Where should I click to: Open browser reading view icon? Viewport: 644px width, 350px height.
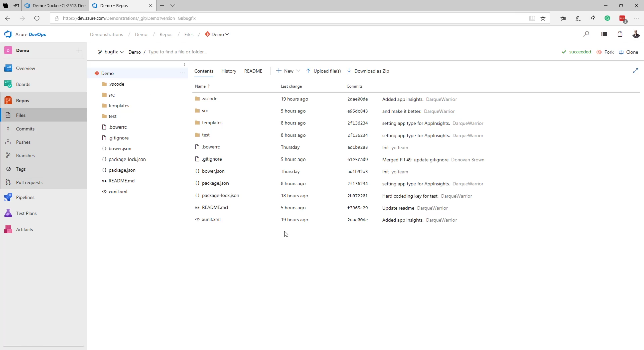pyautogui.click(x=532, y=18)
